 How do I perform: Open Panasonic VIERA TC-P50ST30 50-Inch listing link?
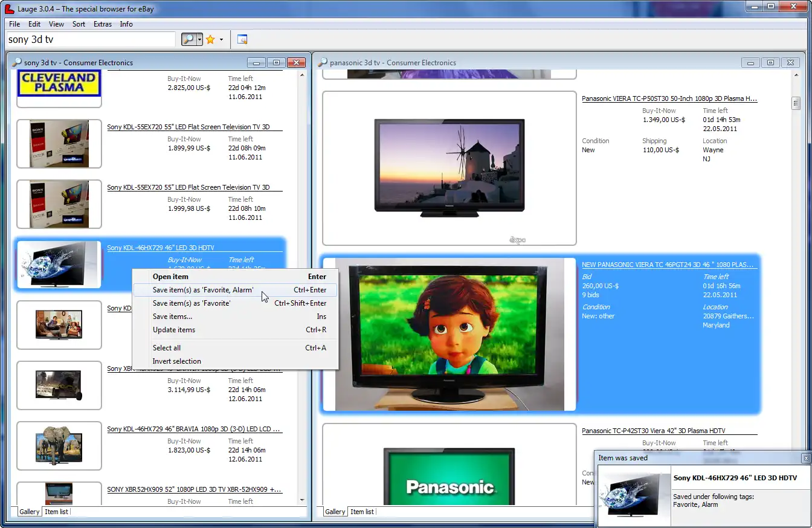pyautogui.click(x=669, y=99)
